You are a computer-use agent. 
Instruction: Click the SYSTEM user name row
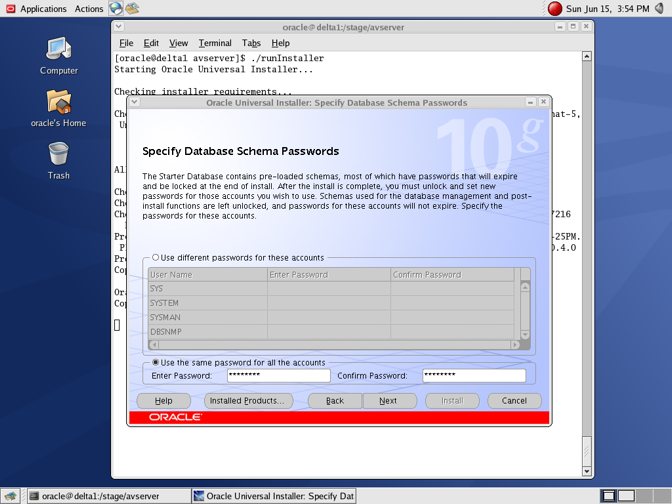pos(207,303)
